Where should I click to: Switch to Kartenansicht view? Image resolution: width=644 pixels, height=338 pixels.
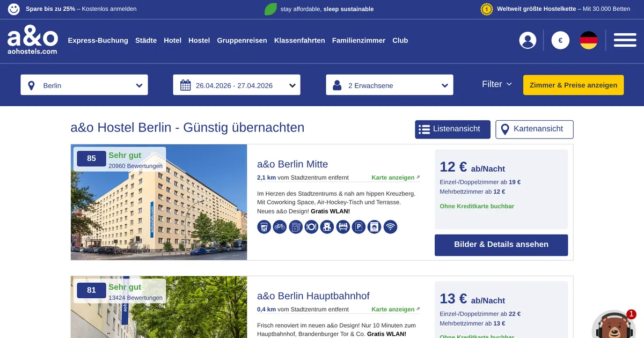coord(535,129)
